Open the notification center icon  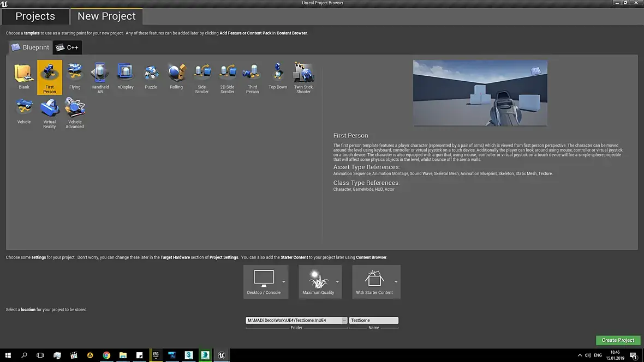point(634,355)
